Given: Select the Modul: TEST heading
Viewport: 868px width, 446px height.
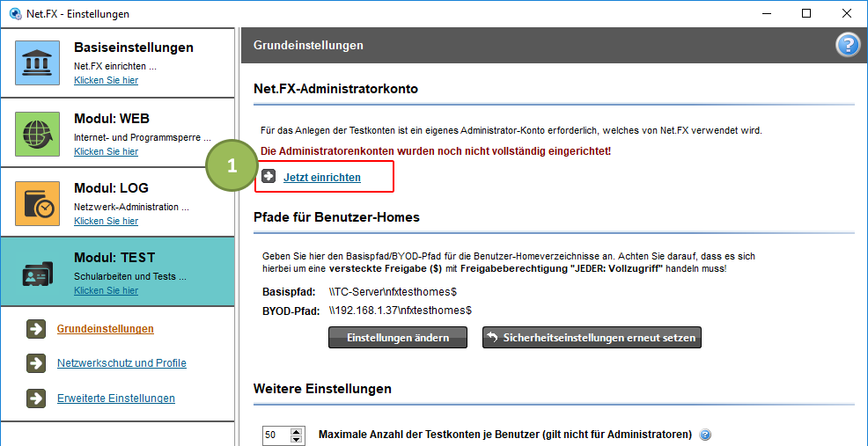Looking at the screenshot, I should (x=114, y=258).
